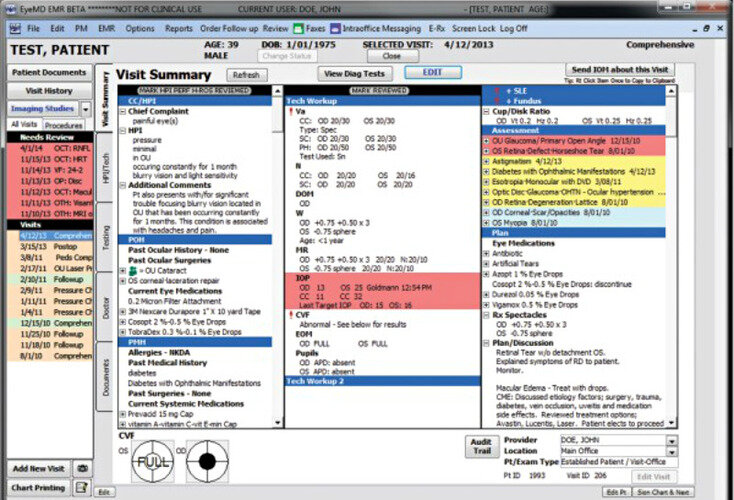Open the Reports menu
Screen dimensions: 734x500
click(x=178, y=29)
